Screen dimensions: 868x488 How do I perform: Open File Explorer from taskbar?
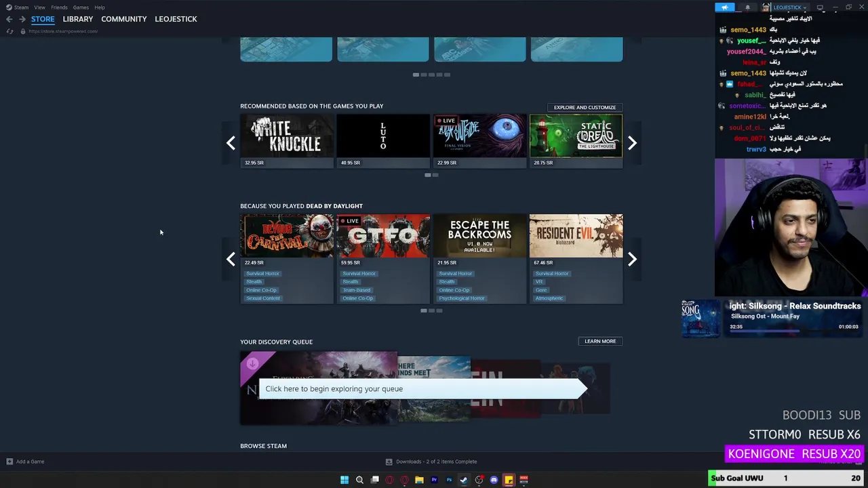click(x=419, y=480)
